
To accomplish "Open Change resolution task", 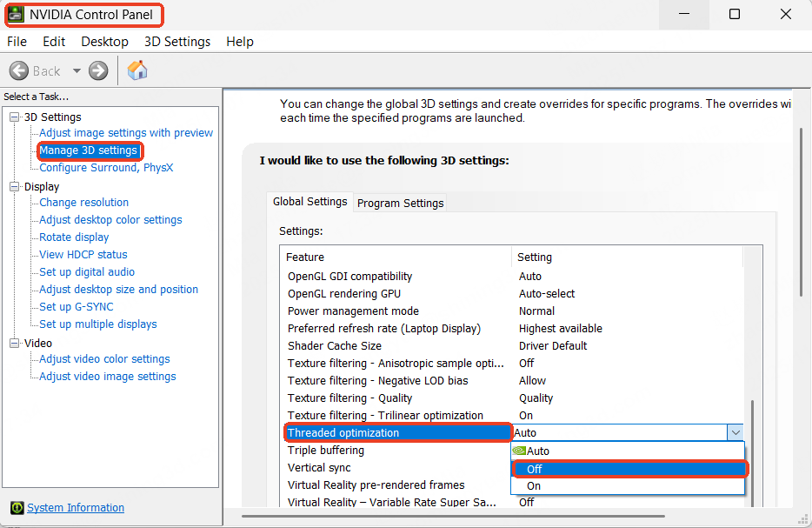I will coord(83,202).
